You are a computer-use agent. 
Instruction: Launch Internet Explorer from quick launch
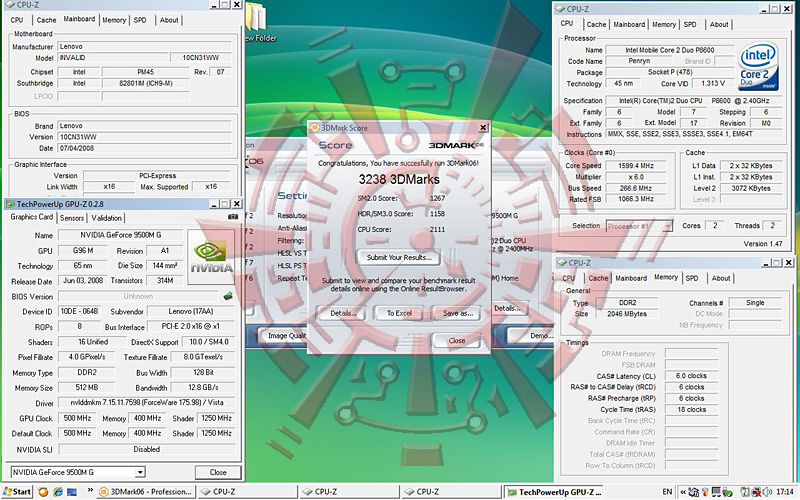pos(58,492)
